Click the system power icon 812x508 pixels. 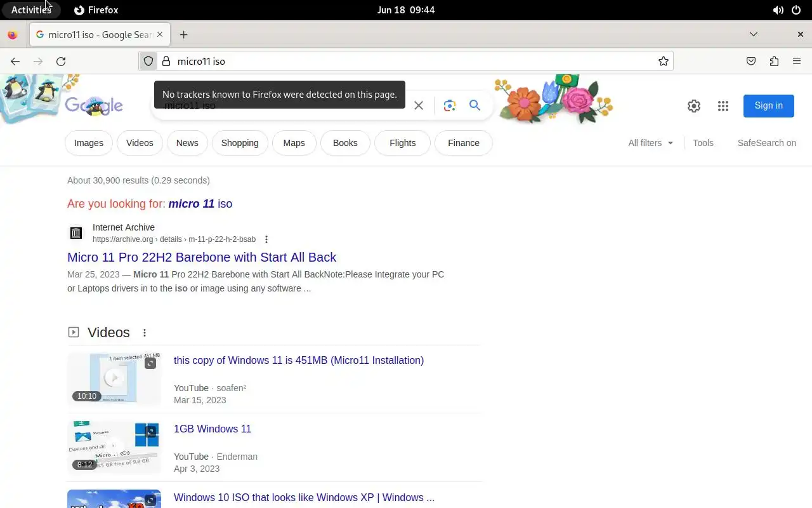[796, 10]
